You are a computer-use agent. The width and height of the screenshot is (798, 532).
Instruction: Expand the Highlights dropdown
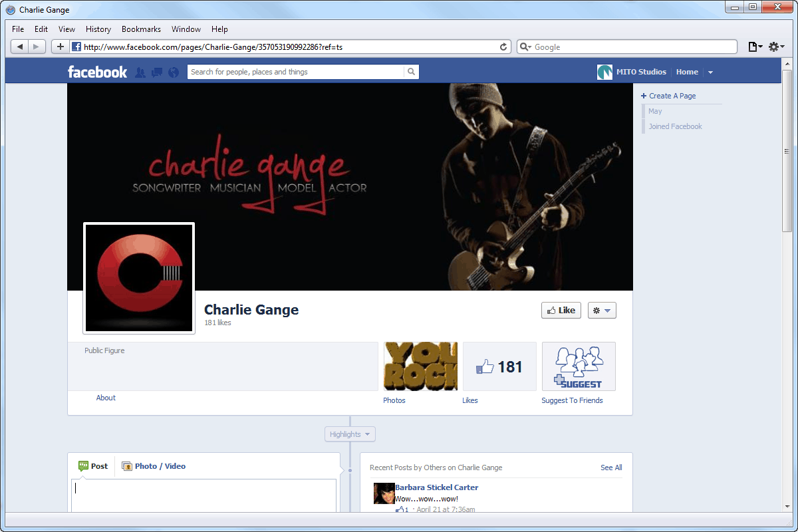click(350, 434)
